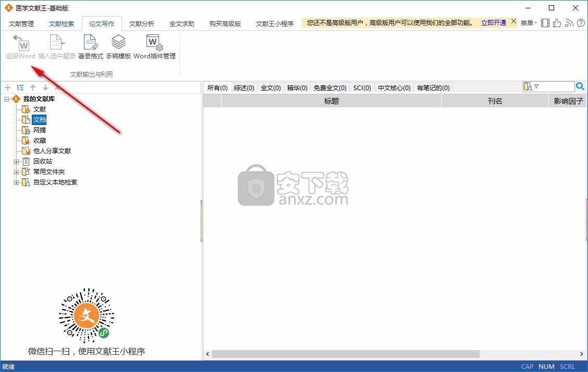Screen dimensions: 588x372
Task: Click the folder-search icon in search box
Action: pos(528,86)
